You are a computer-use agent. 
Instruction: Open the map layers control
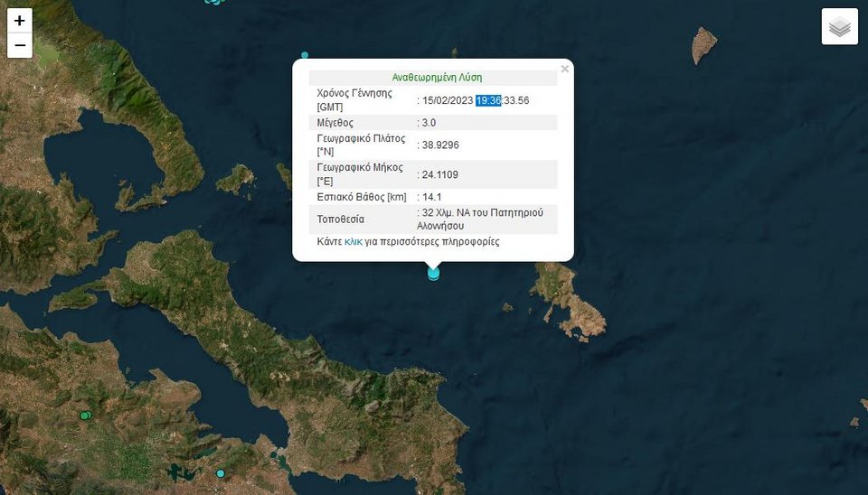pyautogui.click(x=839, y=27)
